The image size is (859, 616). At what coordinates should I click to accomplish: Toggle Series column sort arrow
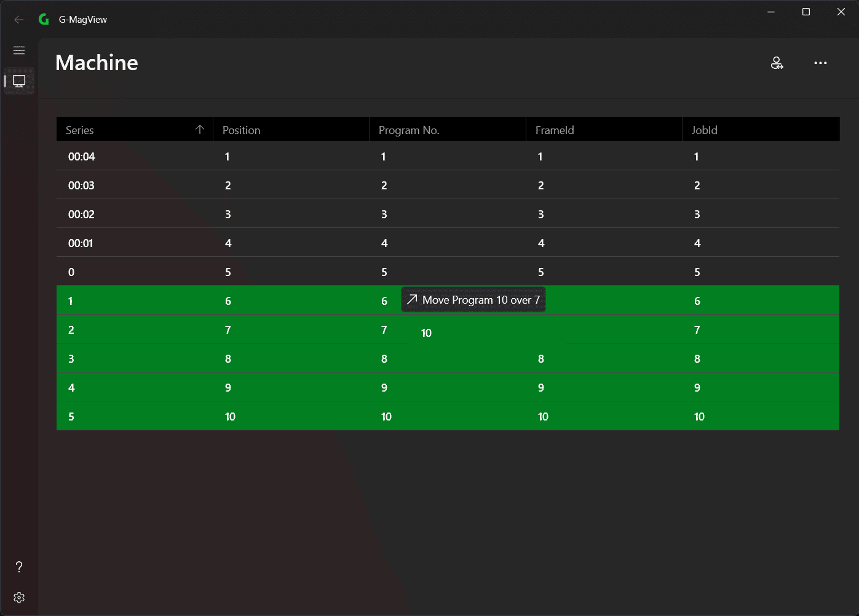tap(199, 130)
